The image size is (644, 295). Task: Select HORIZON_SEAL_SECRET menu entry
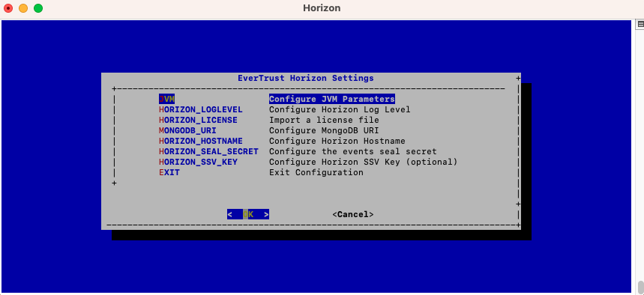click(x=208, y=151)
